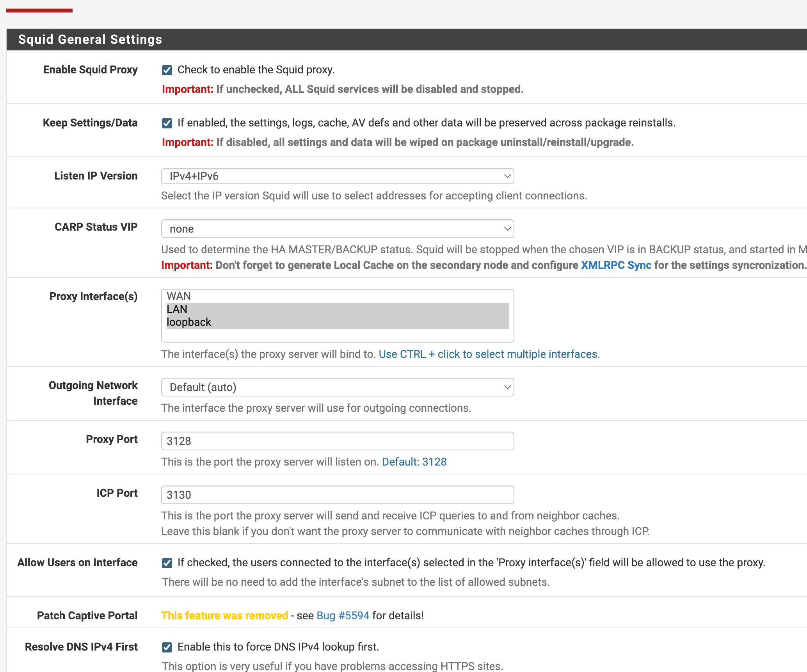Click the 'Default: 3128' hint text
Viewport: 807px width, 672px height.
pos(414,462)
